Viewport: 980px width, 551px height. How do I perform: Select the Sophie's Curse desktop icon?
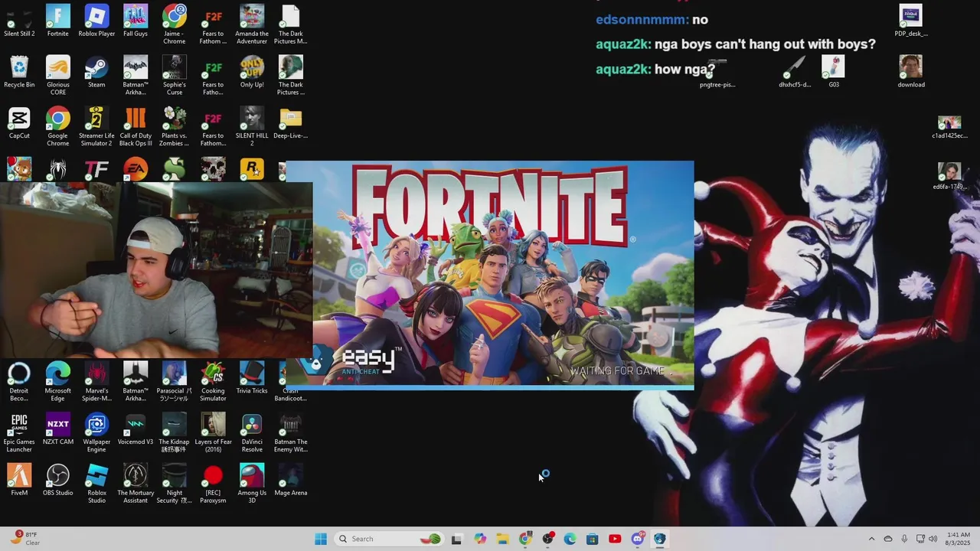[175, 75]
